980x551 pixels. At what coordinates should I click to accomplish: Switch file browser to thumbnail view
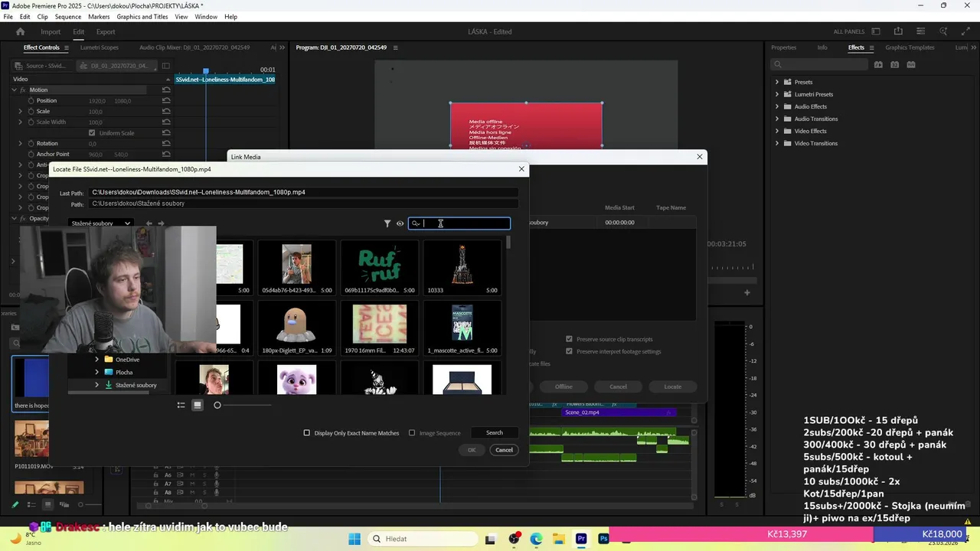(x=198, y=405)
